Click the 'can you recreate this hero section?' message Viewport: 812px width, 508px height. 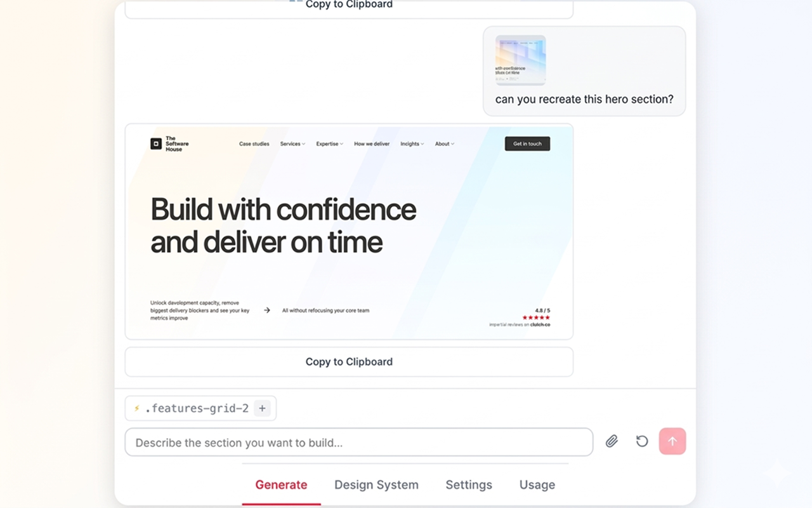pyautogui.click(x=584, y=99)
